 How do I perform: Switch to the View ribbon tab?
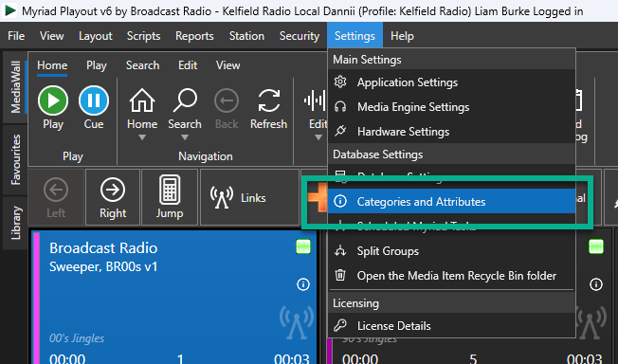pyautogui.click(x=227, y=65)
